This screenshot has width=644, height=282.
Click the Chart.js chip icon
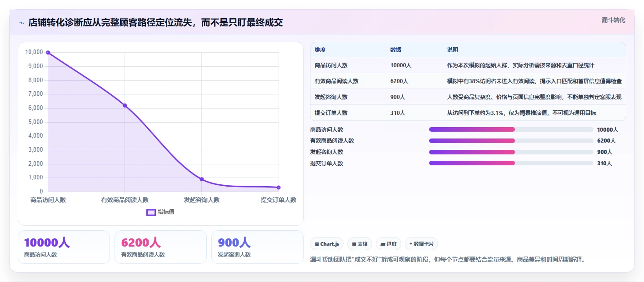click(317, 244)
